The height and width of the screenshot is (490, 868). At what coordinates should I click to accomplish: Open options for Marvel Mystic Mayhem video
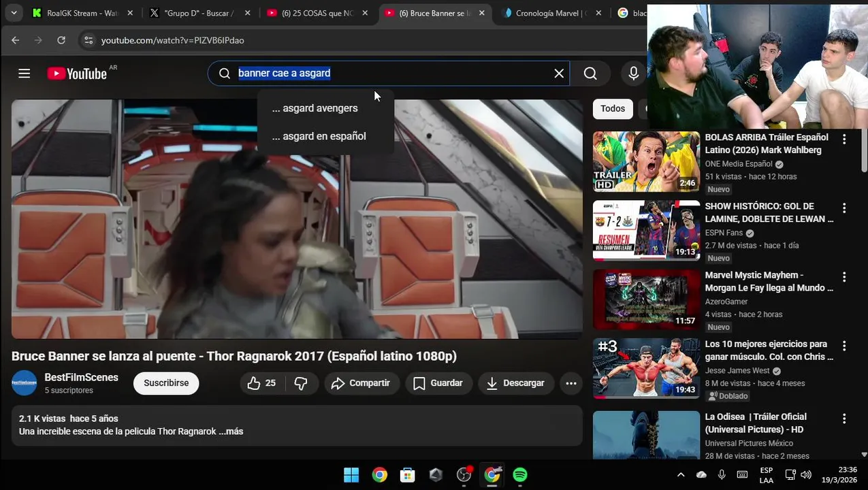point(844,277)
